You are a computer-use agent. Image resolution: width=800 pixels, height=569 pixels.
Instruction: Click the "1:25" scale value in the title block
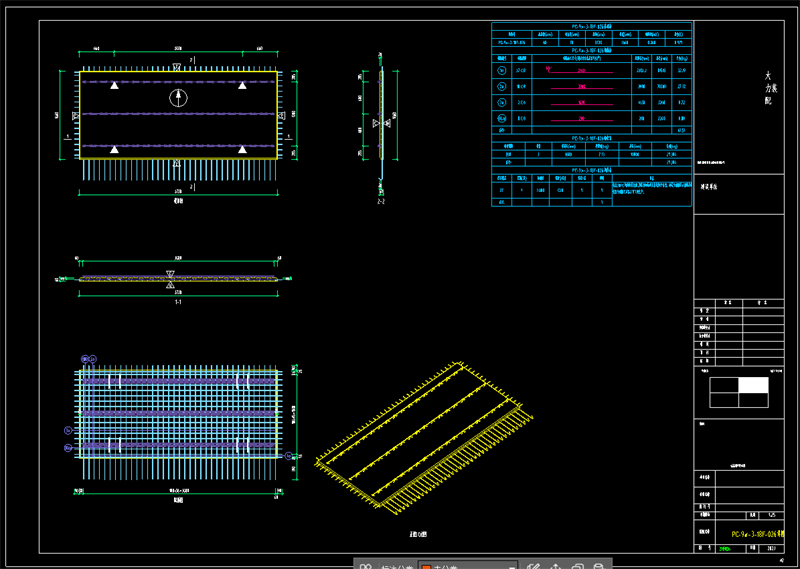[772, 516]
